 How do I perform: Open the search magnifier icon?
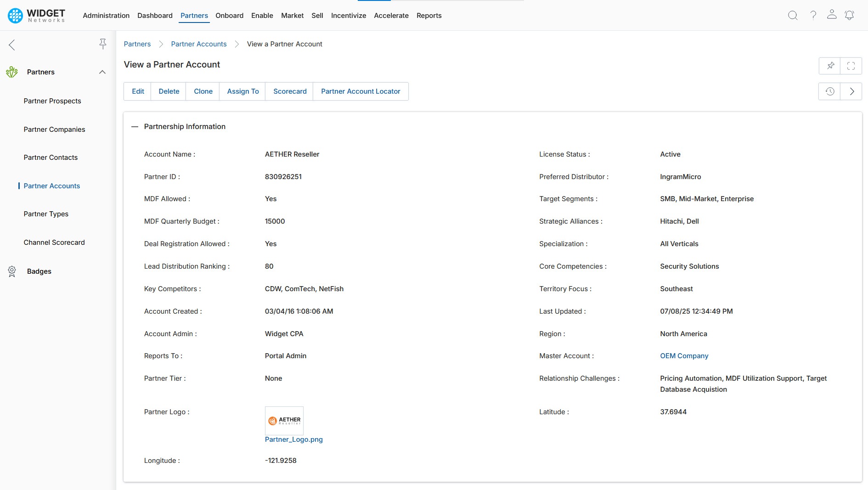coord(793,15)
